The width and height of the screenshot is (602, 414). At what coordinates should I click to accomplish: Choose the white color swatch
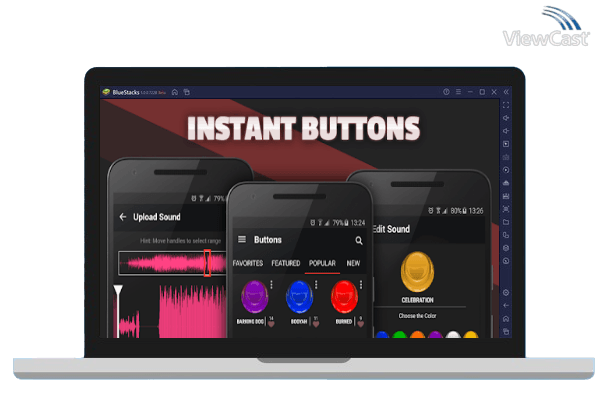(453, 335)
